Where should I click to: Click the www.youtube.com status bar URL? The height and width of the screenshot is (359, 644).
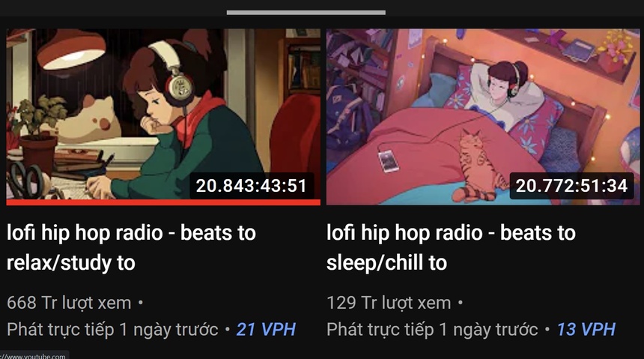coord(33,356)
